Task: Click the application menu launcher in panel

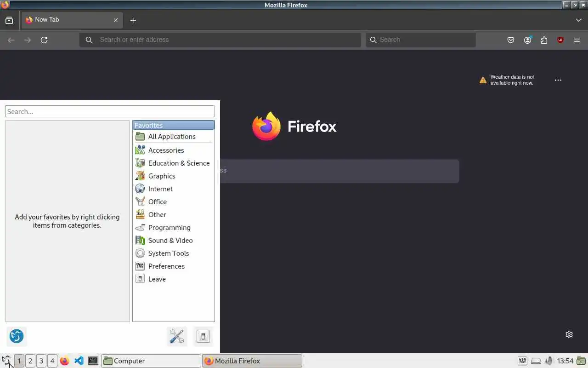Action: [x=6, y=361]
